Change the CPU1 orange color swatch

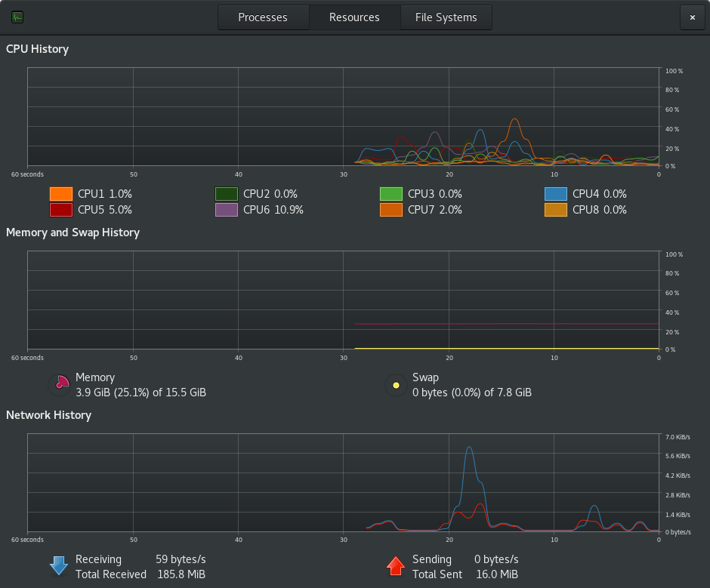61,194
